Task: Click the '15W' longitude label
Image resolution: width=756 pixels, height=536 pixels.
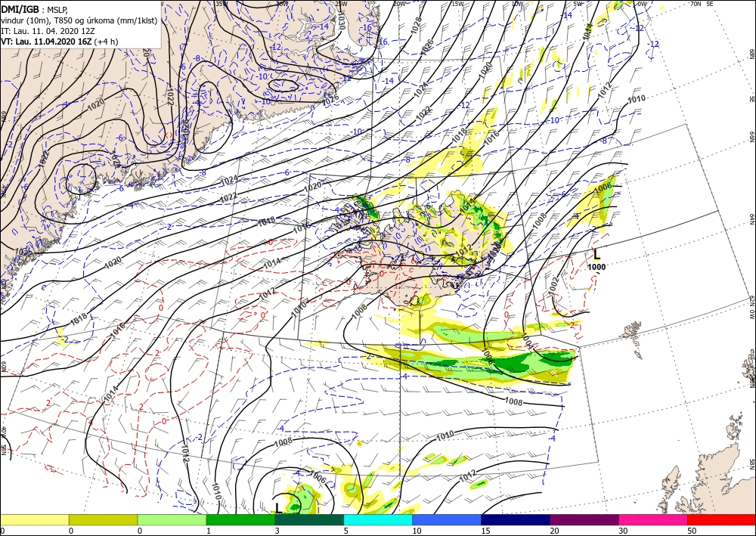Action: 457,4
